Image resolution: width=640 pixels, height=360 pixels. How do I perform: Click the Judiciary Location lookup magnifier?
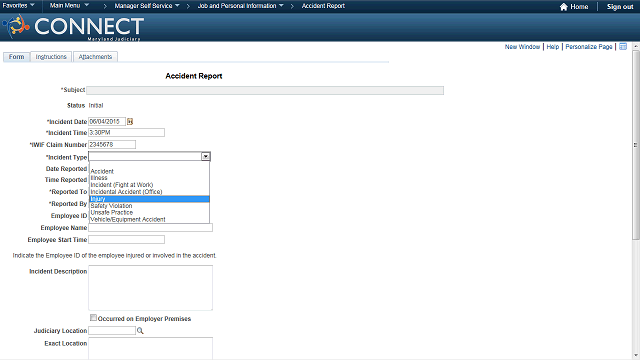coord(140,331)
